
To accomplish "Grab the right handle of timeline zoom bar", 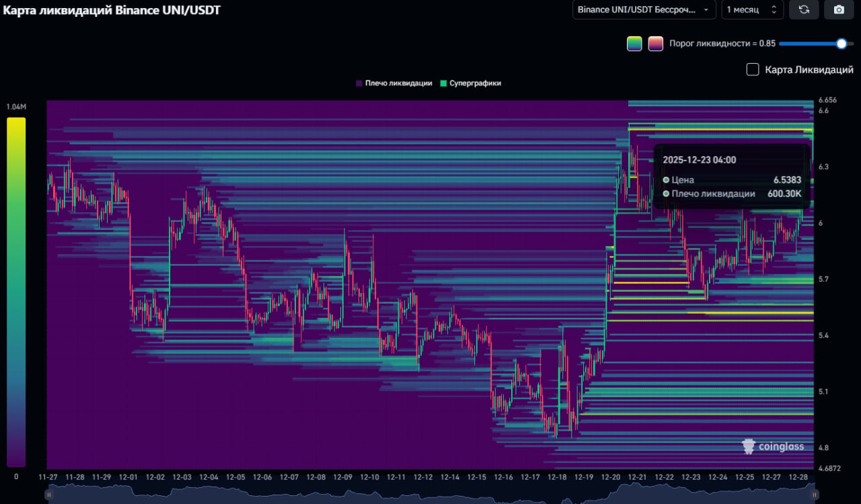I will pos(814,495).
